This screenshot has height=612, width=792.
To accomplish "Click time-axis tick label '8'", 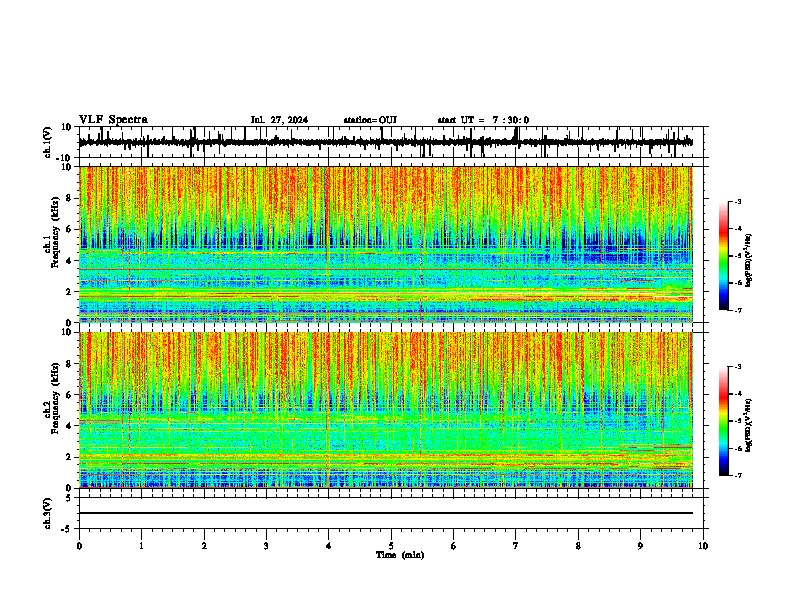I will point(578,546).
